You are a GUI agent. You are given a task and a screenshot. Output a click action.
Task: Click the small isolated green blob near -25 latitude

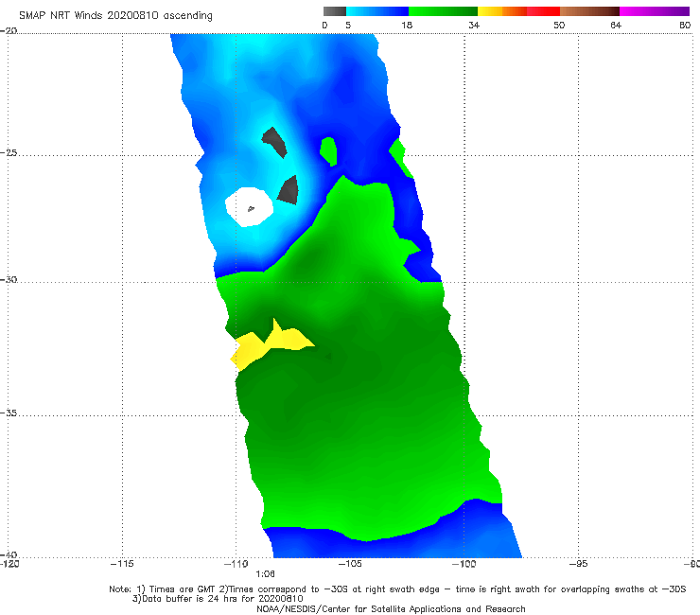pos(328,151)
